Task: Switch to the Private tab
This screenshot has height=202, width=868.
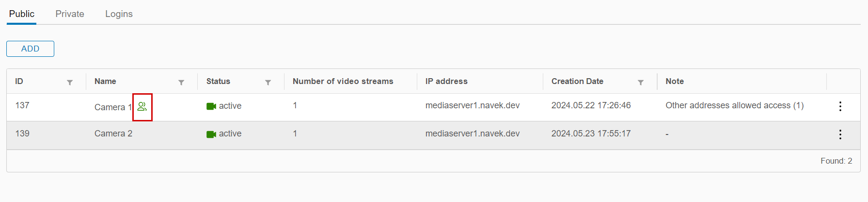Action: click(x=70, y=14)
